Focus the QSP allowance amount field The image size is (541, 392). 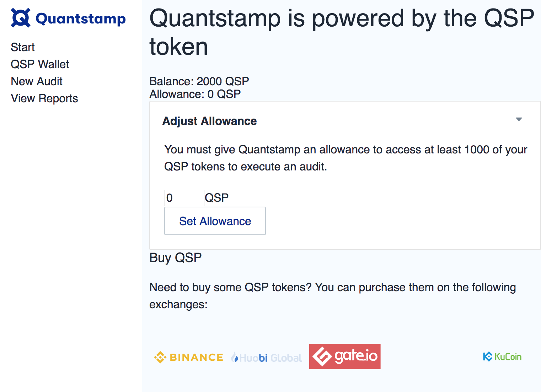(x=184, y=198)
